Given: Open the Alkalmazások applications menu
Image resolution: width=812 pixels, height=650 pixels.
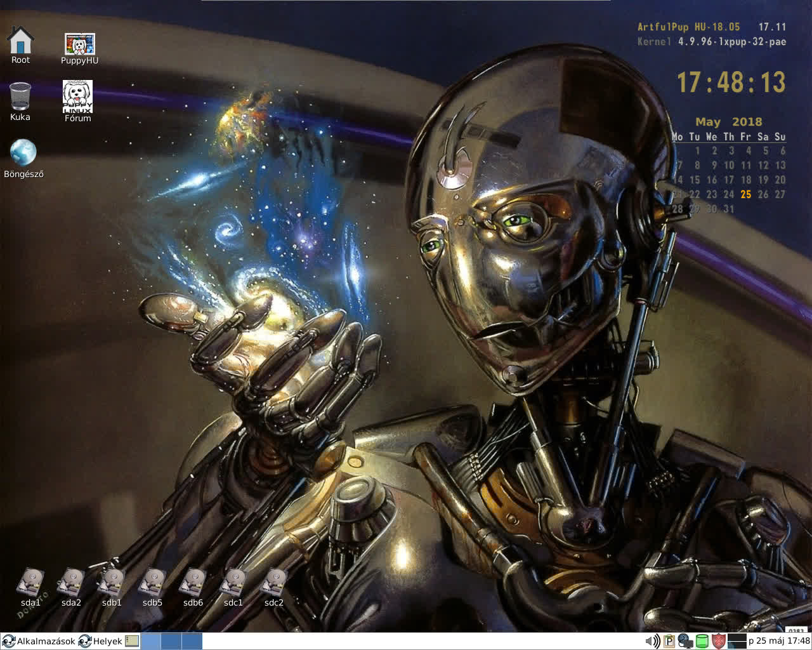Looking at the screenshot, I should pos(39,641).
